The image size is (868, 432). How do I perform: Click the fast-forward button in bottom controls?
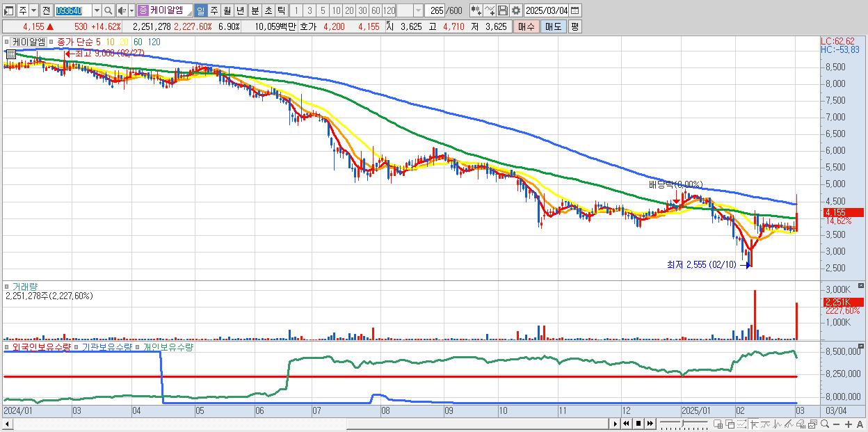[650, 424]
